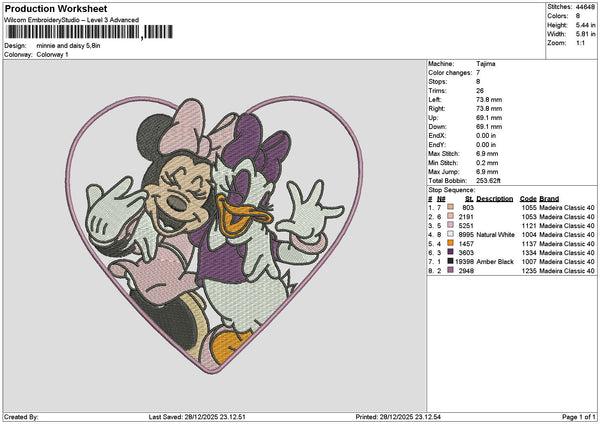Image resolution: width=600 pixels, height=424 pixels.
Task: Select the Stitches count 44848
Action: click(585, 7)
